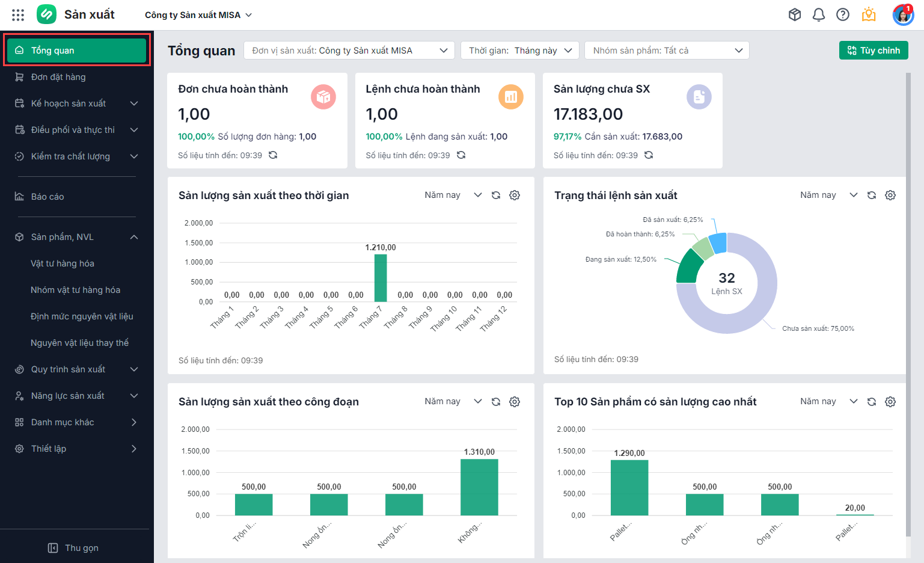Open settings gear for Trạng thái lệnh sản xuất
This screenshot has height=563, width=924.
tap(890, 195)
